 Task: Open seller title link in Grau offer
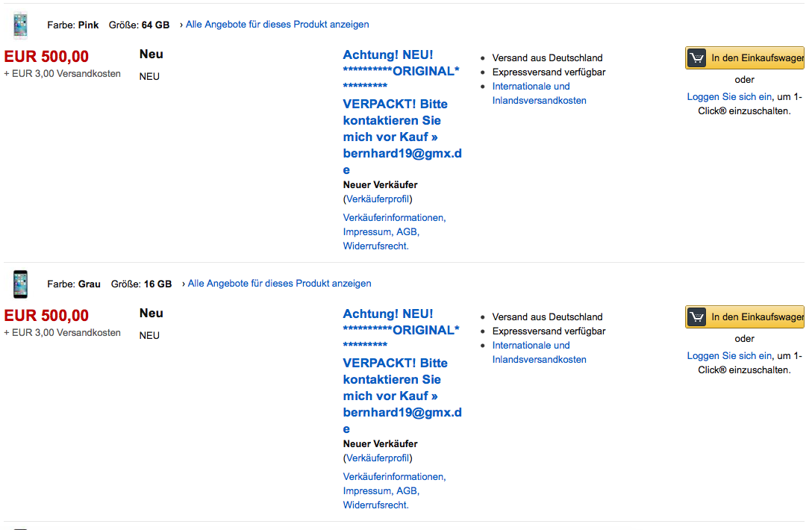coord(402,371)
